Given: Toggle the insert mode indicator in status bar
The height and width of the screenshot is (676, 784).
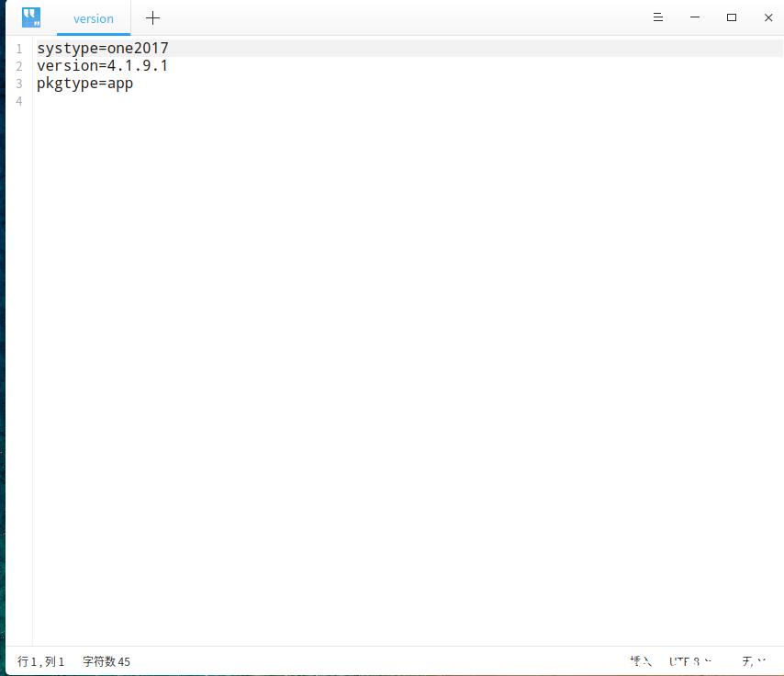Looking at the screenshot, I should point(641,661).
